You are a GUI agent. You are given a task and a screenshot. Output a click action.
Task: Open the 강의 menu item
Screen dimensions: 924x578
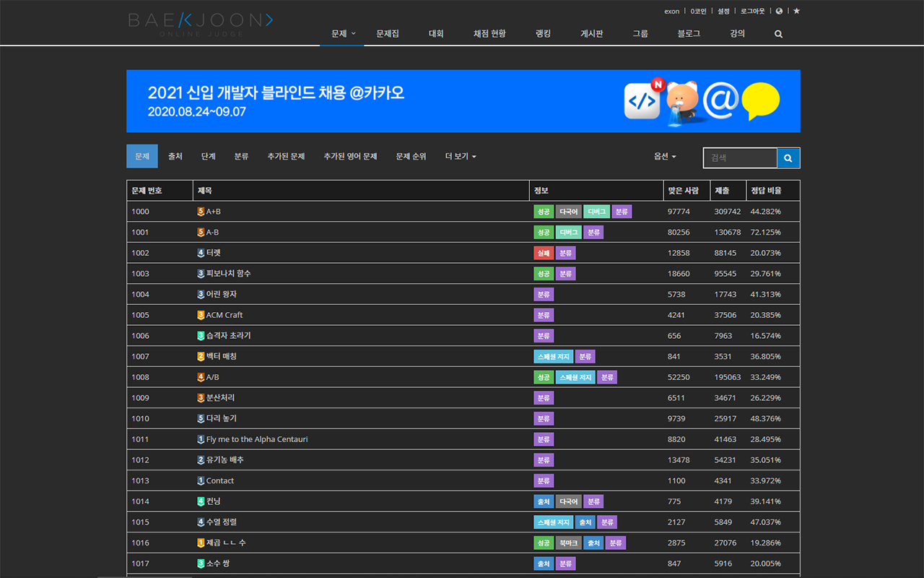[737, 34]
